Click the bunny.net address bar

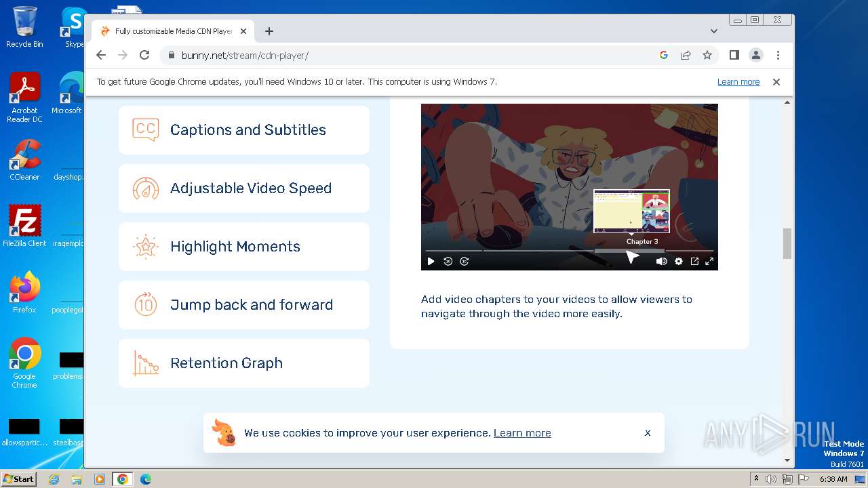[407, 56]
